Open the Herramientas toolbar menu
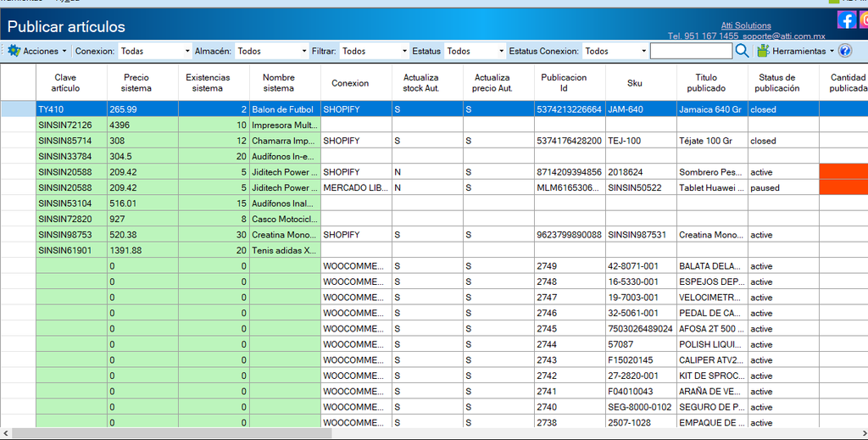The height and width of the screenshot is (440, 868). pos(795,51)
